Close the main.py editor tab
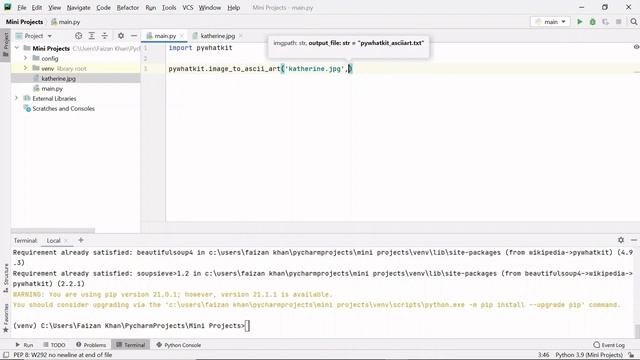640x360 pixels. coord(182,36)
